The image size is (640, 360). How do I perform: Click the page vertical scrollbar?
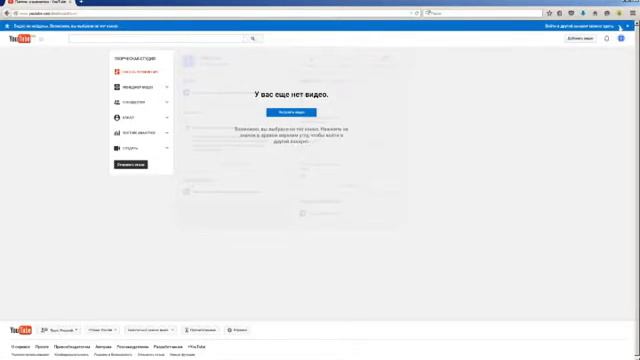click(x=638, y=190)
